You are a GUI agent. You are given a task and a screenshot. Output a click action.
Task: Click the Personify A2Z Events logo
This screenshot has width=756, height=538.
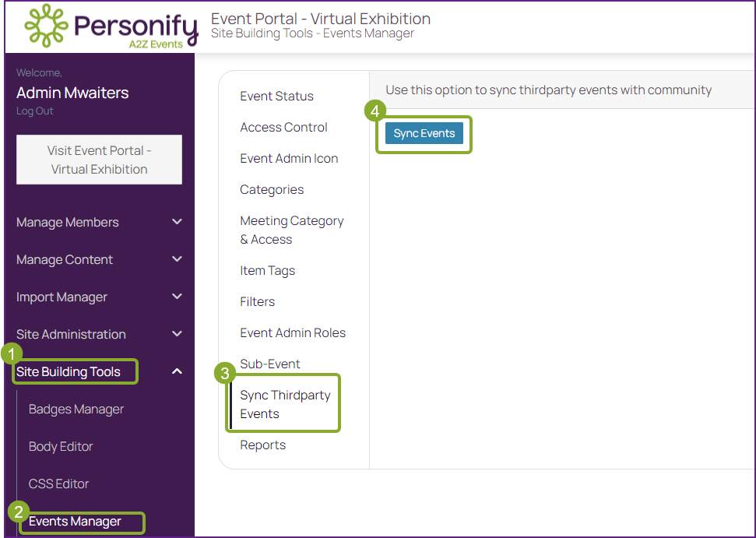(x=111, y=26)
